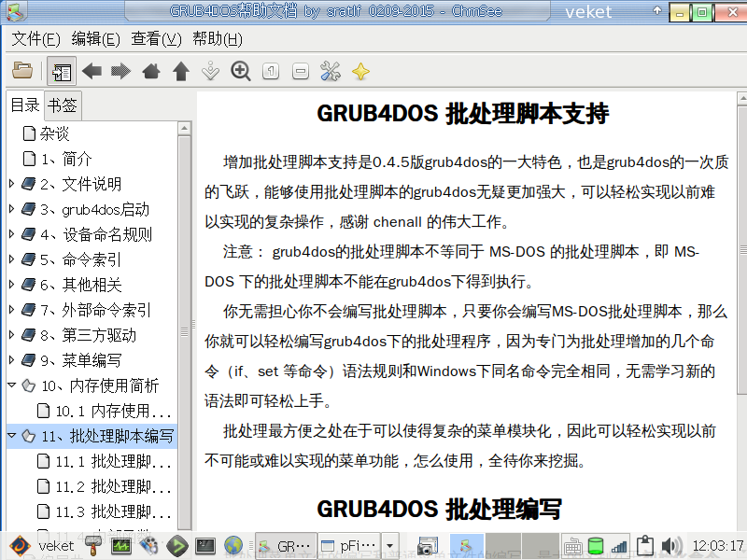This screenshot has width=747, height=560.
Task: Add bookmark with the star icon
Action: point(360,72)
